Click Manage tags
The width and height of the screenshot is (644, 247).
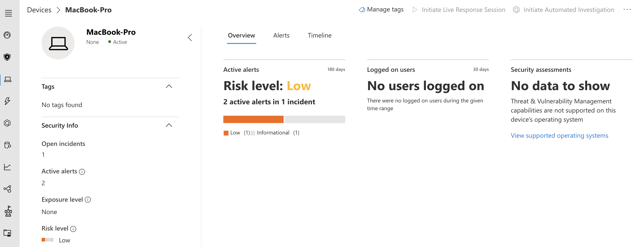click(x=381, y=10)
